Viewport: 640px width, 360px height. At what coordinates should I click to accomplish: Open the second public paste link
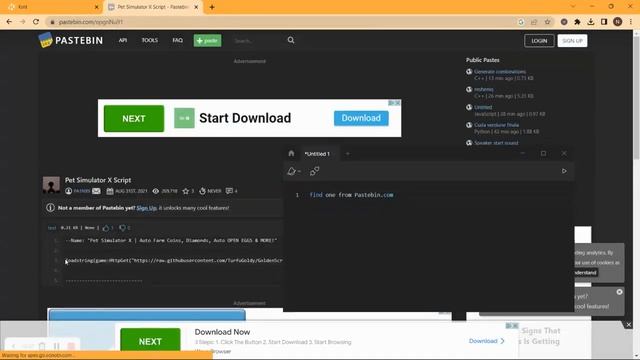click(484, 89)
